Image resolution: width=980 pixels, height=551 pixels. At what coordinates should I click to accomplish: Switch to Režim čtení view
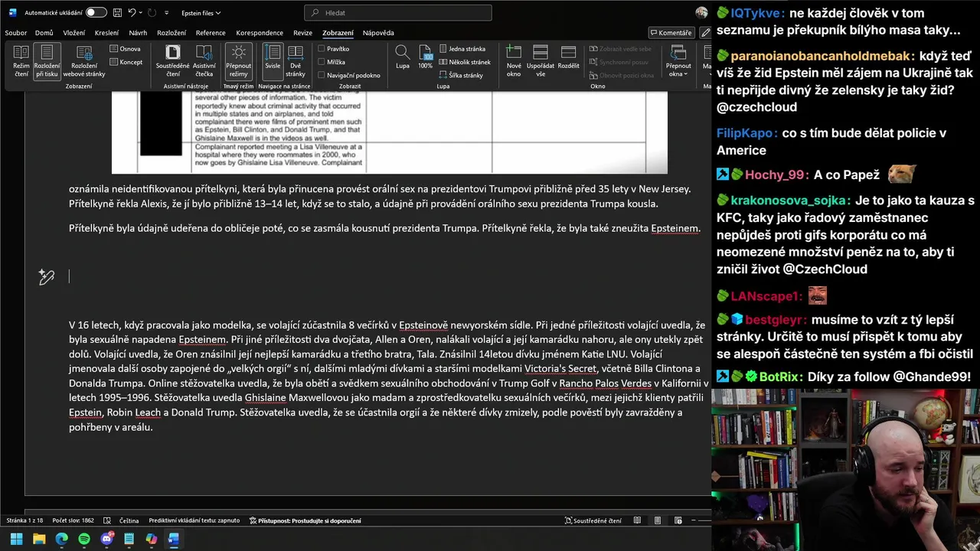tap(21, 61)
